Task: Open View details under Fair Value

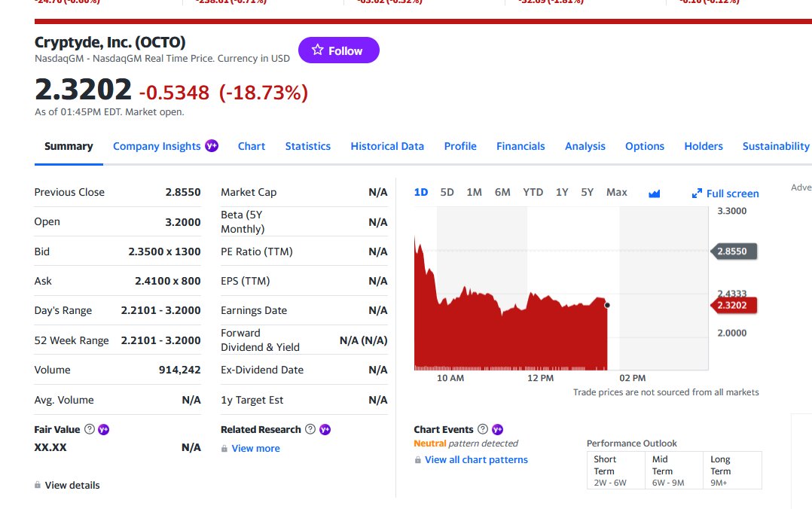Action: tap(72, 485)
